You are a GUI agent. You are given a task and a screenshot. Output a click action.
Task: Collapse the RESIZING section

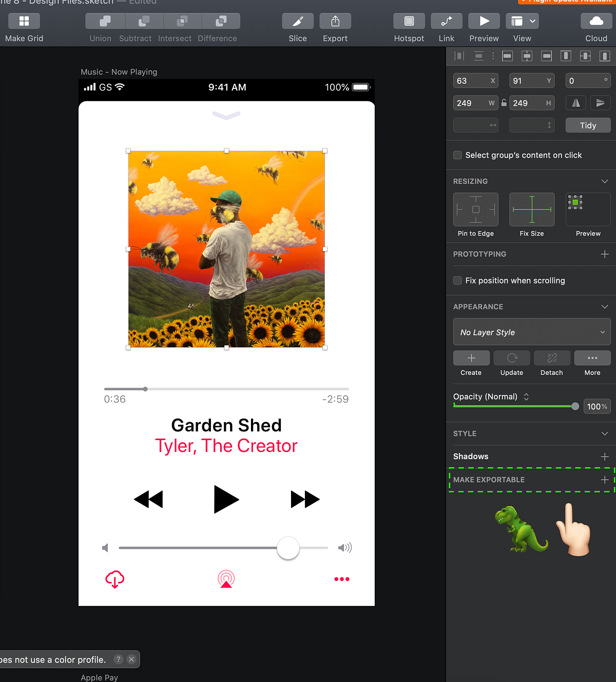604,181
